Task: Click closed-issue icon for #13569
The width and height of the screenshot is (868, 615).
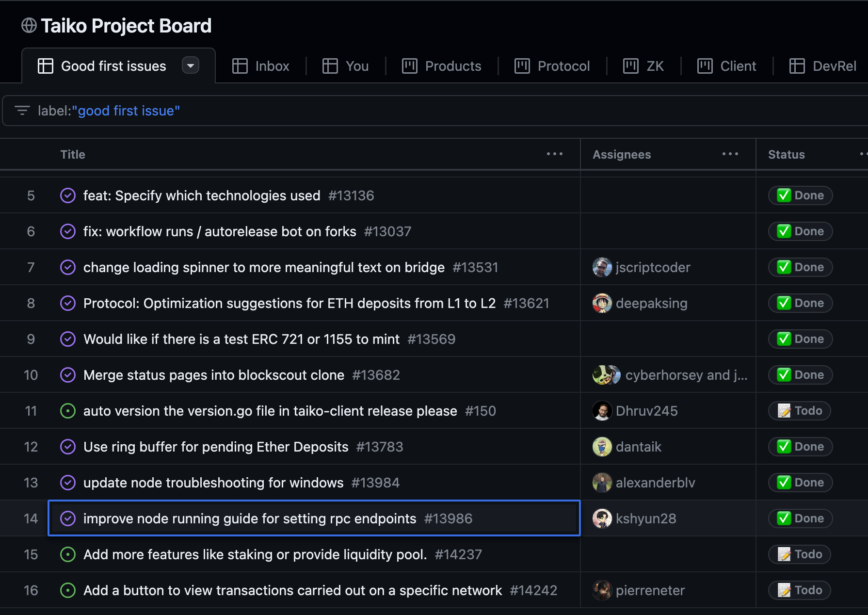Action: 68,339
